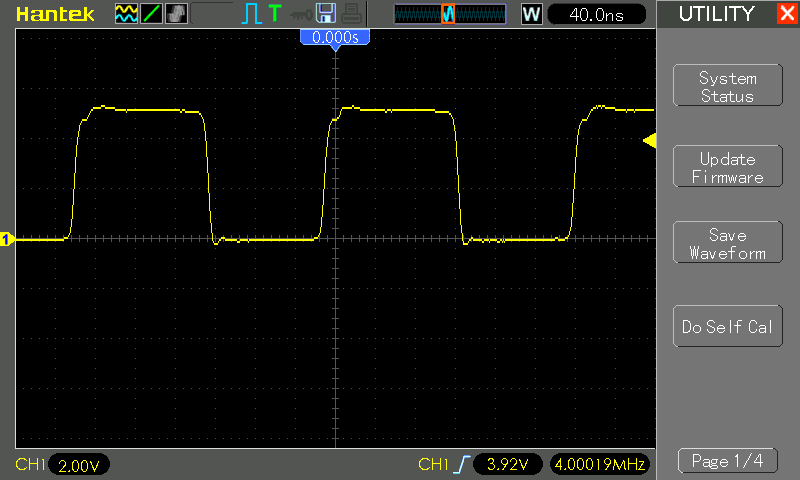Click the yellow channel 1 ground marker
The height and width of the screenshot is (480, 800).
pyautogui.click(x=7, y=239)
